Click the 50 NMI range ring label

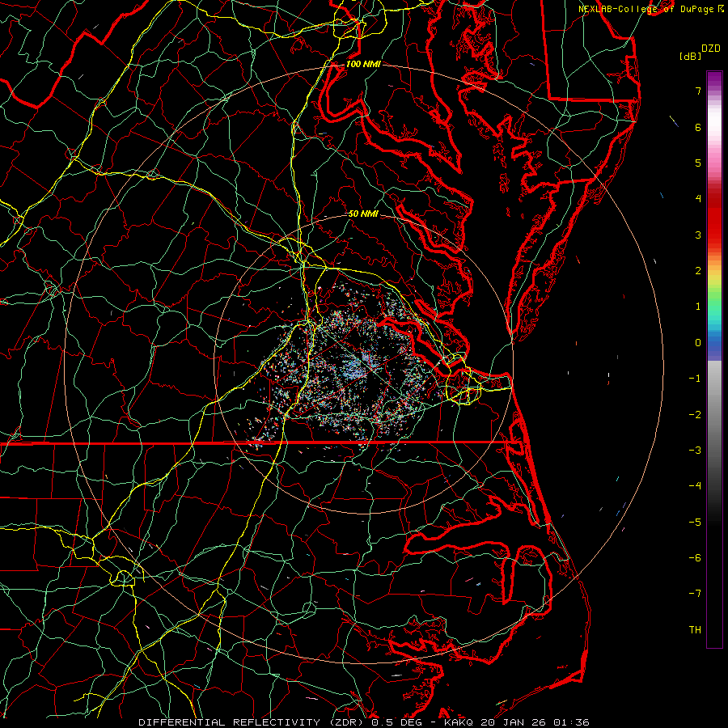click(x=363, y=214)
